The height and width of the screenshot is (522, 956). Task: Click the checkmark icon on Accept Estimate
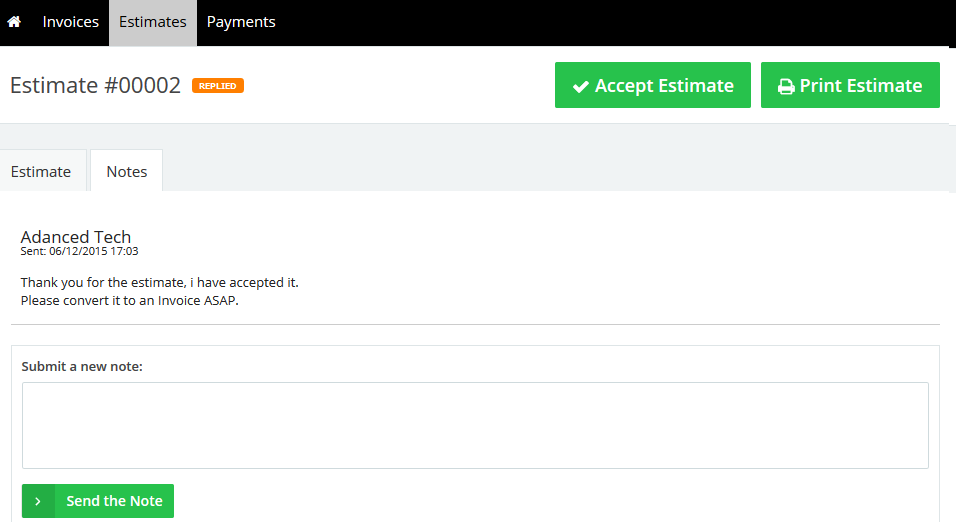tap(580, 87)
